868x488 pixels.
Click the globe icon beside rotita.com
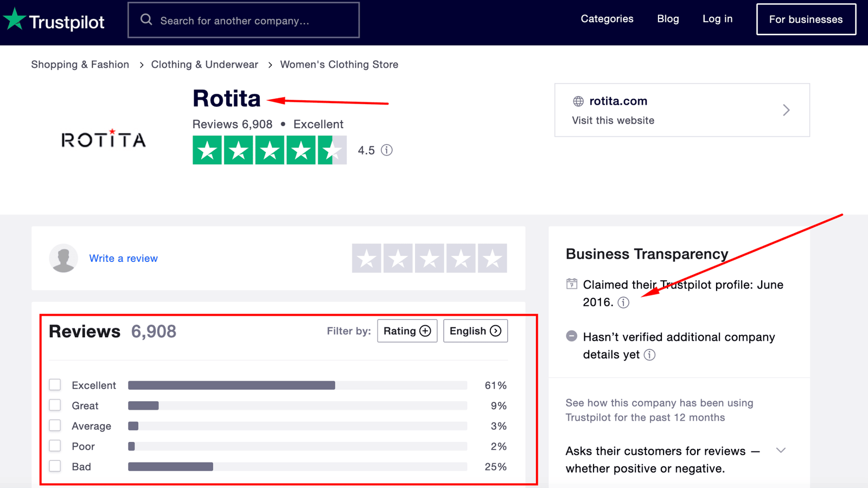578,101
